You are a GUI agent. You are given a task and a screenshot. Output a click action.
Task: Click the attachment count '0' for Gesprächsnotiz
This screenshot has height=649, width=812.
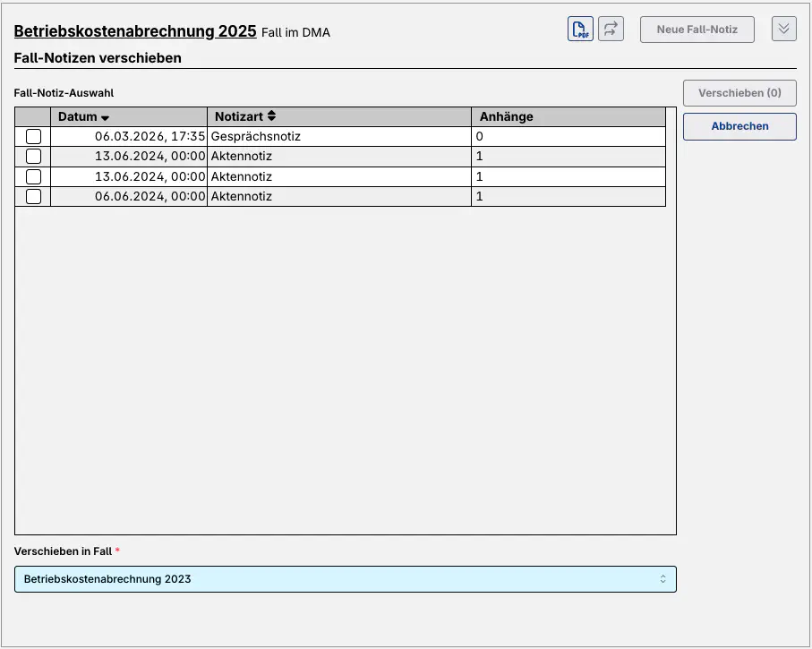click(480, 136)
